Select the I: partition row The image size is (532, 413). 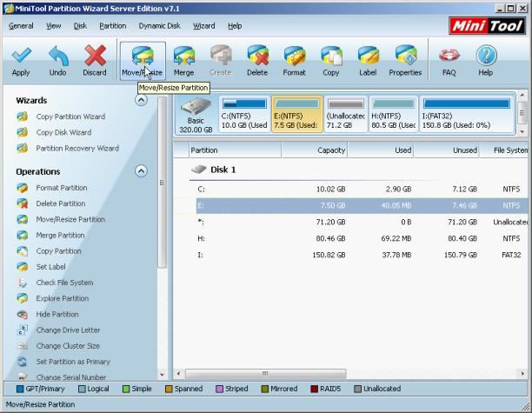(x=362, y=255)
